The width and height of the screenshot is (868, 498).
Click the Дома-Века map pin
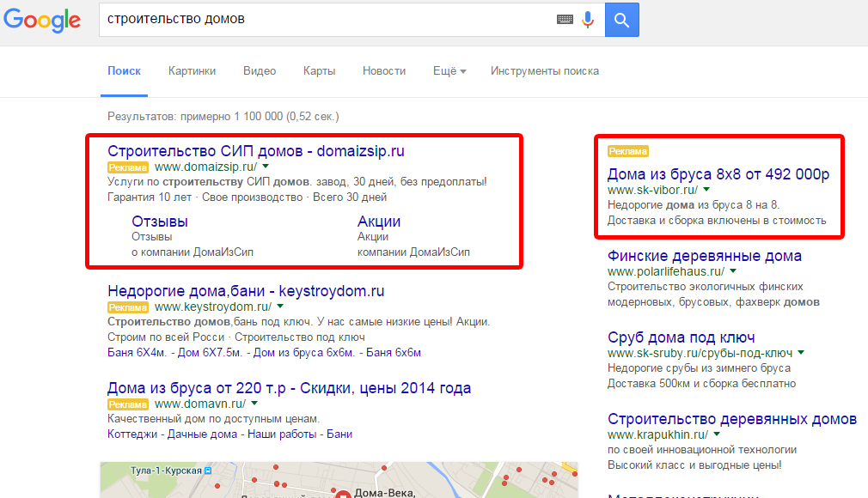click(343, 494)
